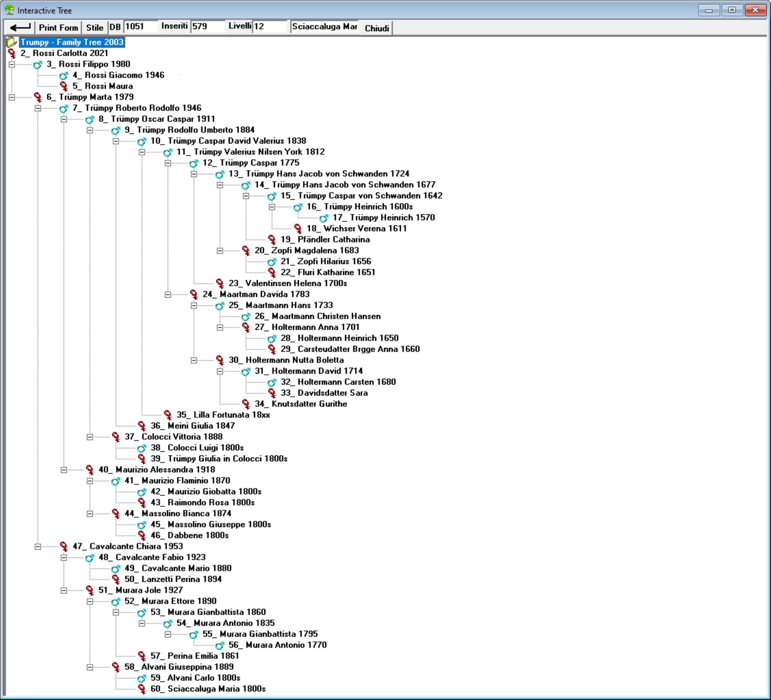Click the Inseriti field showing 579

208,27
